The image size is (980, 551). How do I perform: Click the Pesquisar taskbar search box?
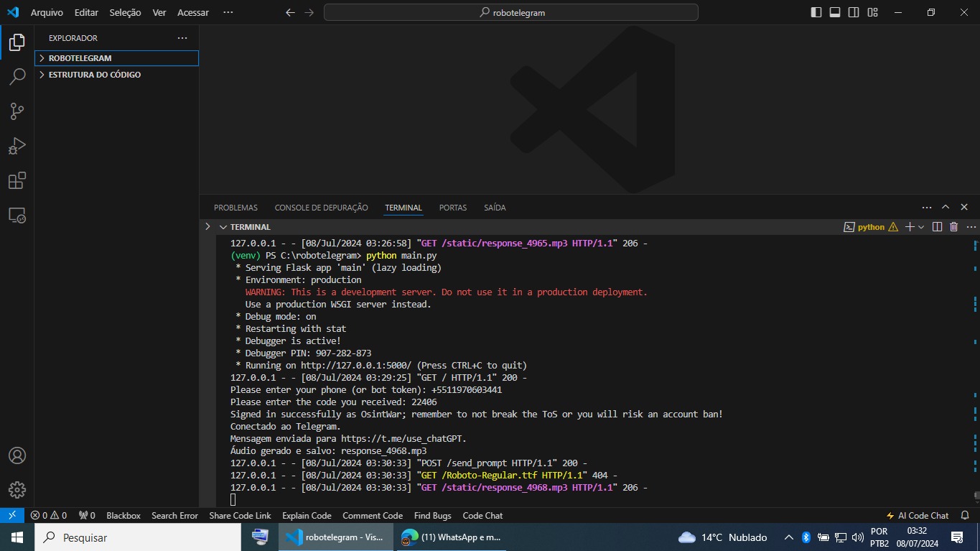pyautogui.click(x=138, y=537)
